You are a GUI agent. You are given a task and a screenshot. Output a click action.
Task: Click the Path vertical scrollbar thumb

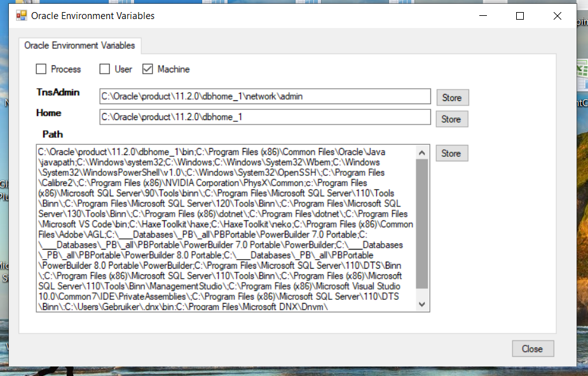point(422,224)
